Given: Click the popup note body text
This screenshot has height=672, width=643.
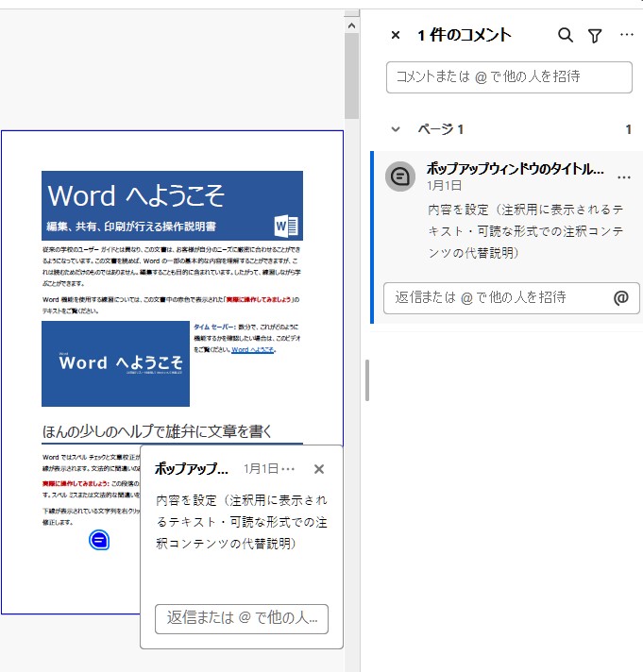Looking at the screenshot, I should [242, 522].
